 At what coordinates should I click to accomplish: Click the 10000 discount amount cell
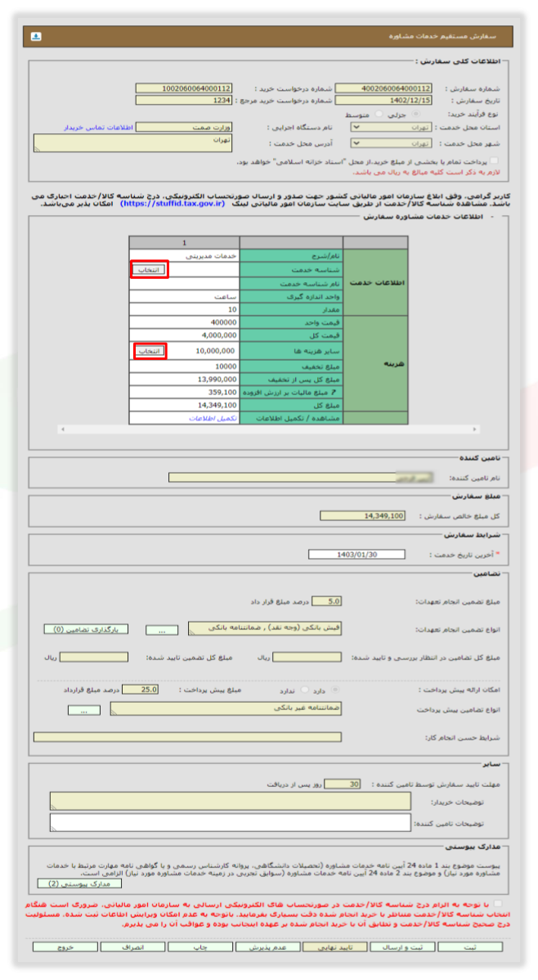click(x=184, y=366)
